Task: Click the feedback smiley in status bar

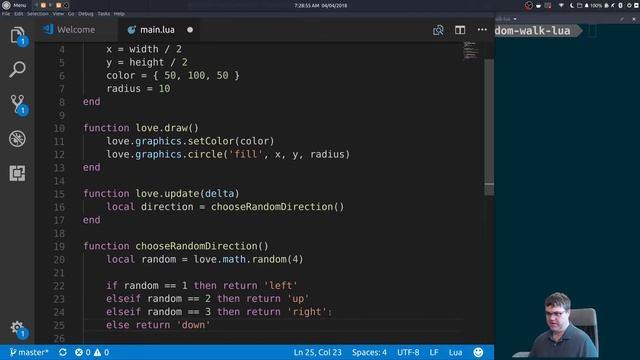Action: (478, 352)
